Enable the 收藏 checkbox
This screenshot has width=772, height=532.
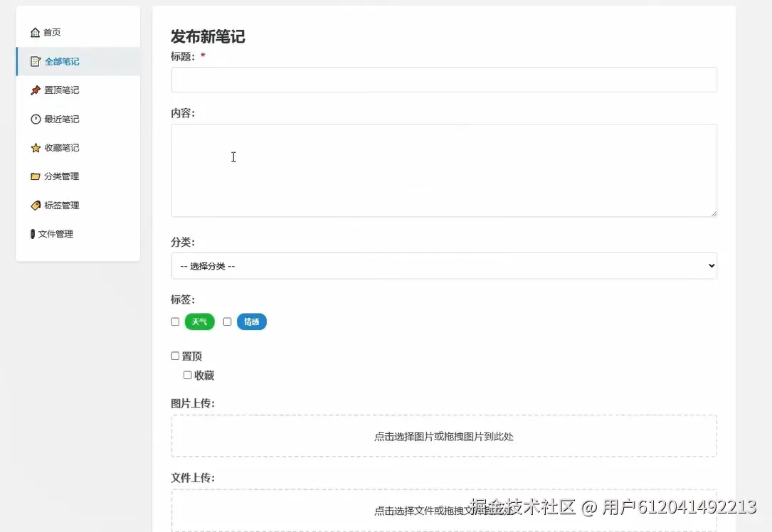pos(187,375)
